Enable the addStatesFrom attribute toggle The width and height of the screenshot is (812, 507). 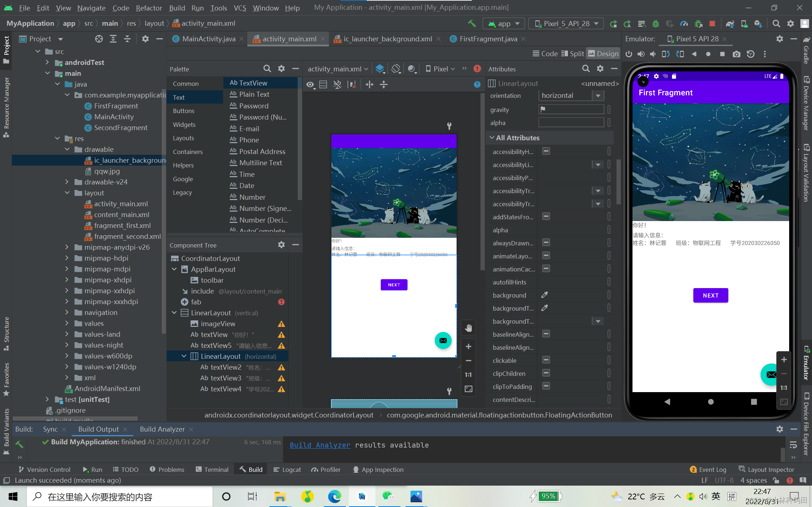(x=544, y=216)
